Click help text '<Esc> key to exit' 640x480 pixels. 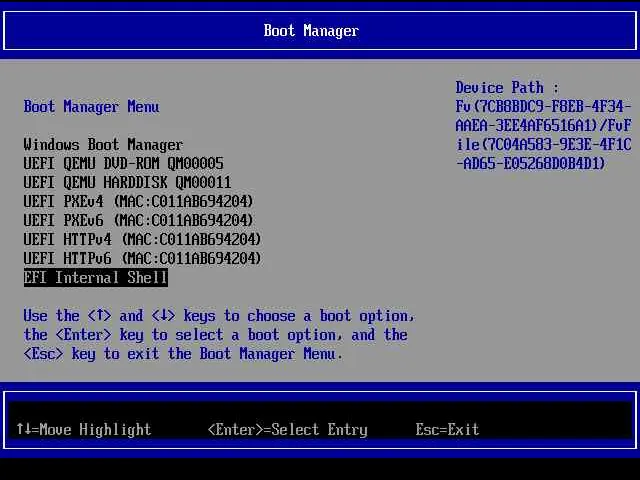click(91, 354)
